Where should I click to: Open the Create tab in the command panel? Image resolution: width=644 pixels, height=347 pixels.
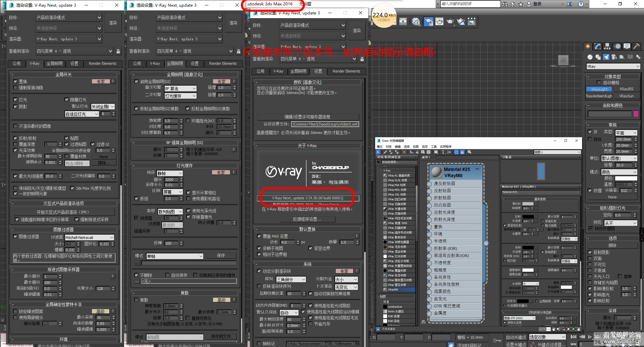coord(588,46)
